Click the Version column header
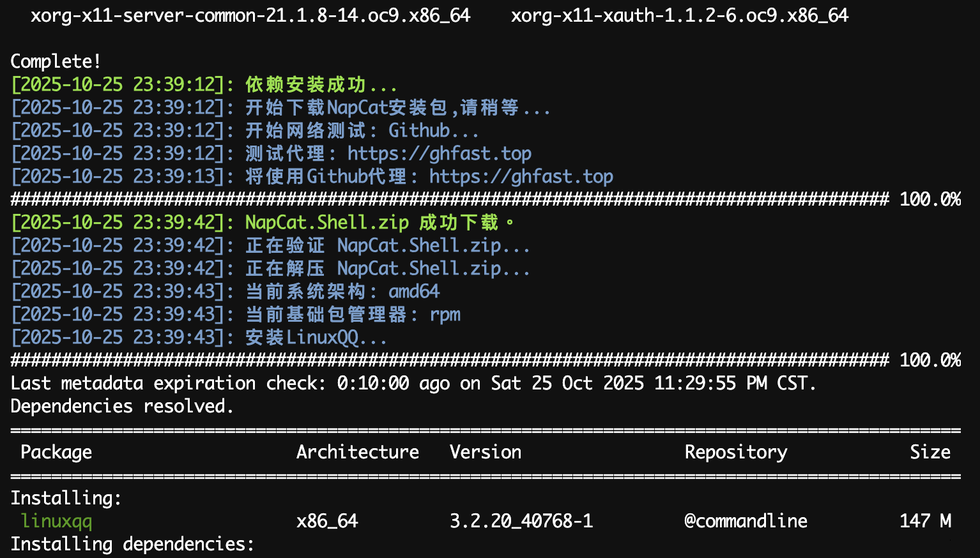The height and width of the screenshot is (558, 980). pos(485,452)
